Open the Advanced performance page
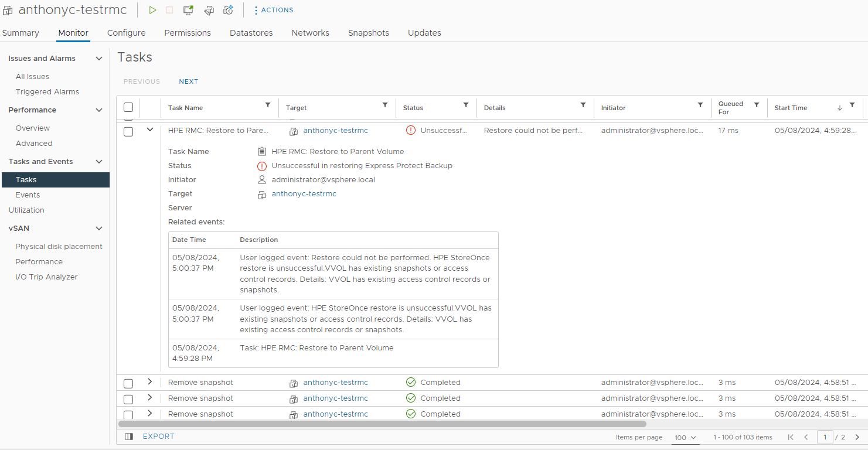This screenshot has width=868, height=450. pos(34,144)
